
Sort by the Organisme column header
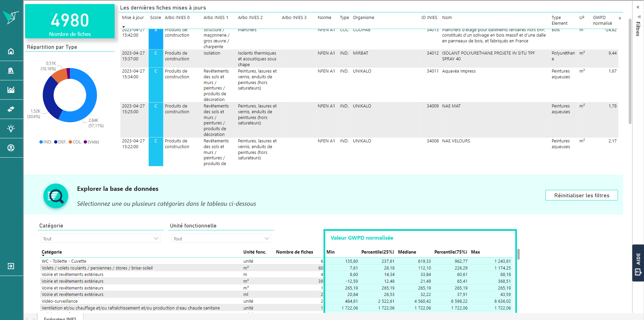tap(364, 18)
